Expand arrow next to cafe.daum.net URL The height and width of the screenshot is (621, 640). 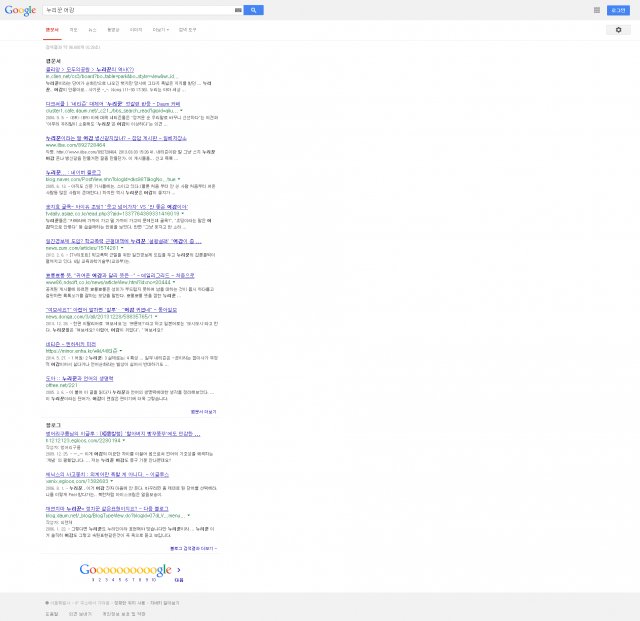tap(181, 111)
